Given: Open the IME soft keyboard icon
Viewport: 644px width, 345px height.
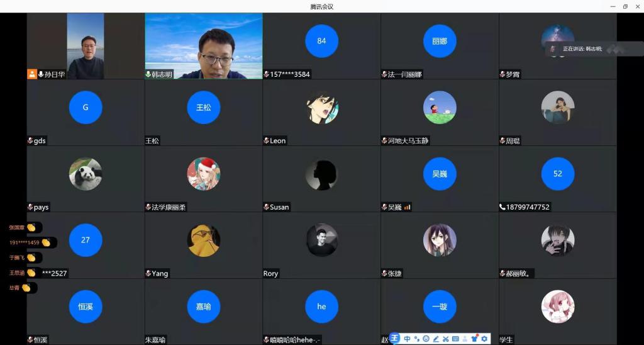Looking at the screenshot, I should (455, 339).
